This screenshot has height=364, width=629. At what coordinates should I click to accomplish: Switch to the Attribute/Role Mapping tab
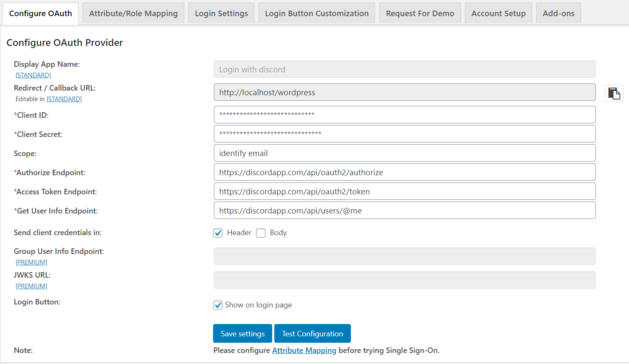(x=133, y=13)
